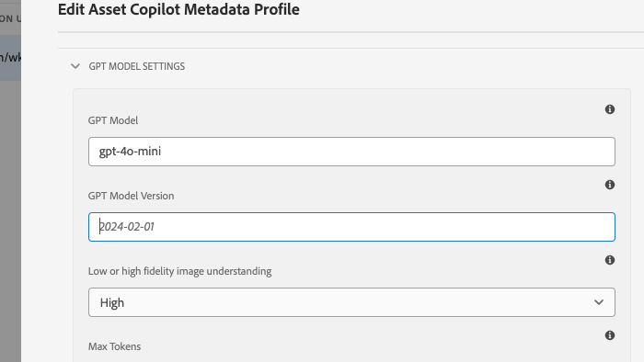
Task: Click the High value text in the dropdown
Action: (x=112, y=302)
